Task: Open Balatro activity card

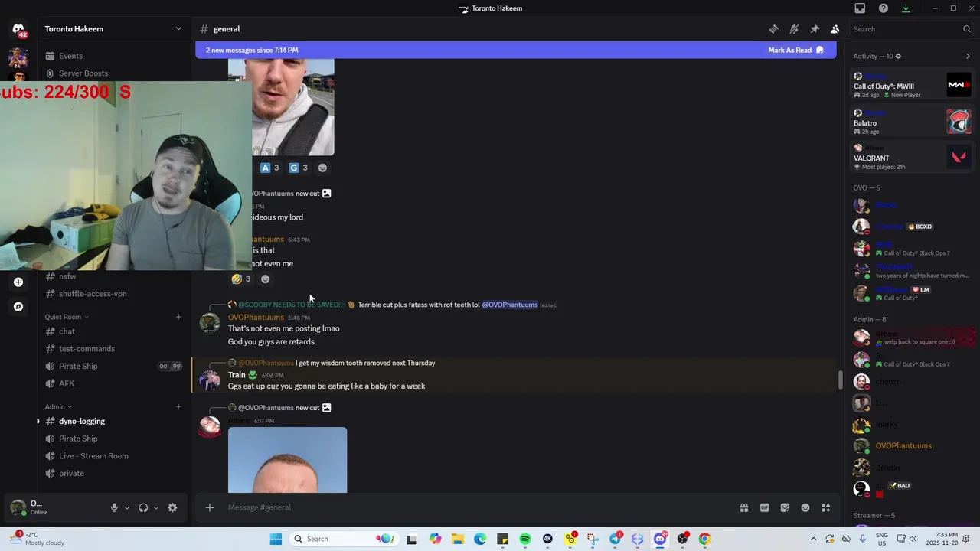Action: [912, 122]
